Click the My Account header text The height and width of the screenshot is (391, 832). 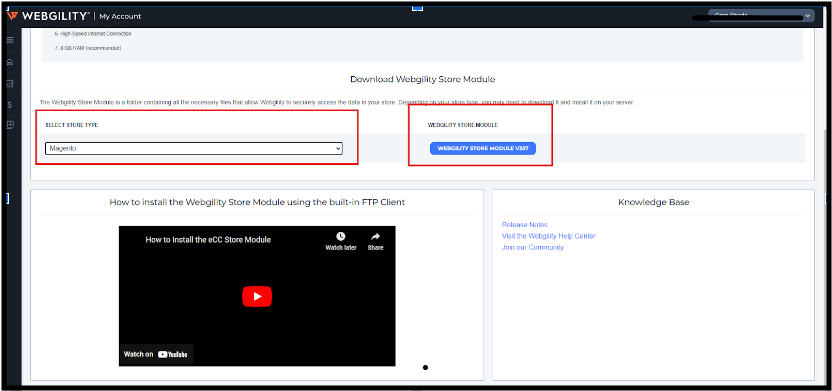120,16
